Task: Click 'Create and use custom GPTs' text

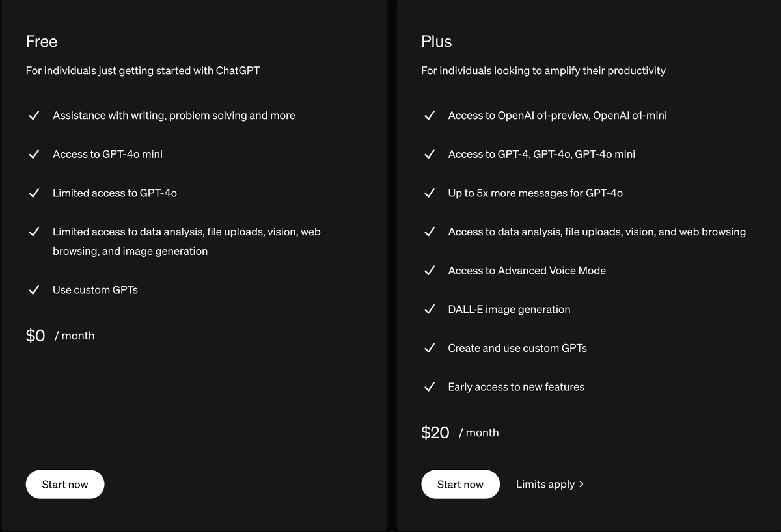Action: (x=517, y=348)
